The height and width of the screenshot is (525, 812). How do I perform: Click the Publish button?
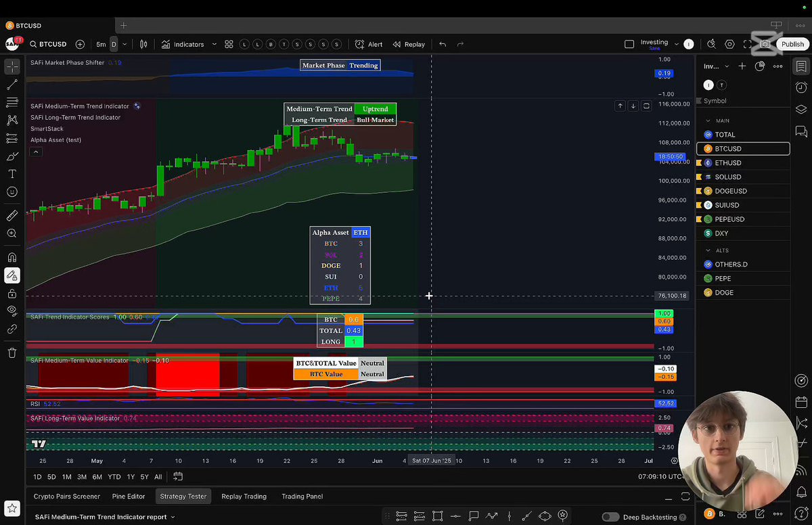792,44
